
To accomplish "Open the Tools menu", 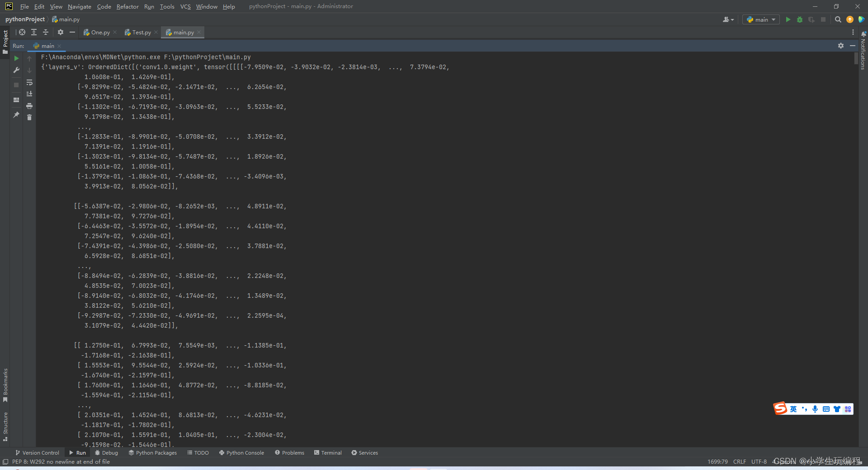I will point(167,6).
